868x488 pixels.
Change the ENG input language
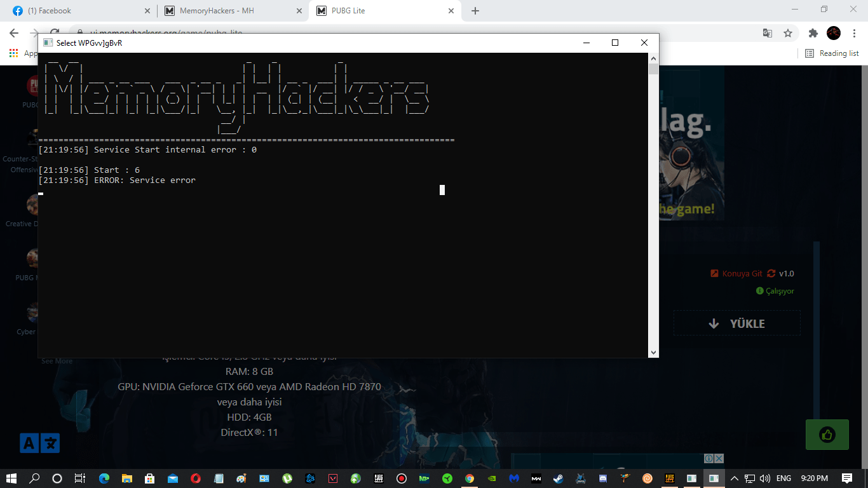pyautogui.click(x=783, y=478)
